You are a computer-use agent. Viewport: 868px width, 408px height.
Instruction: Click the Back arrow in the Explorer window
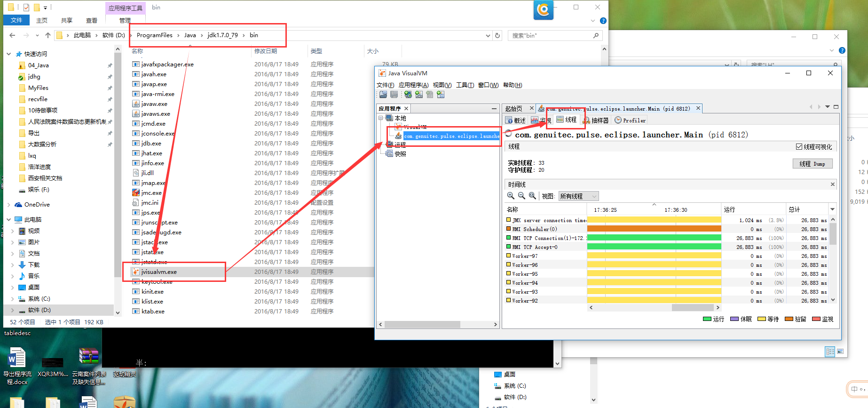point(12,35)
